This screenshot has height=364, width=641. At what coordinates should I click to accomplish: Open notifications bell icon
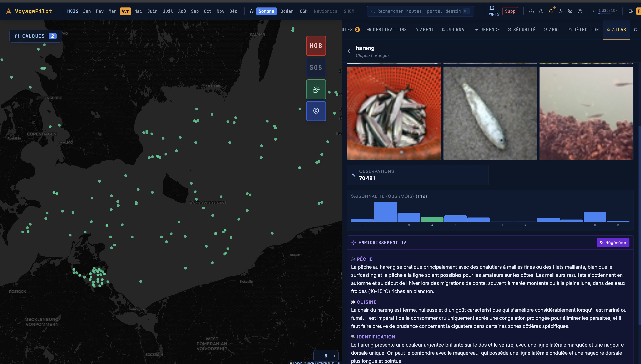[x=551, y=11]
